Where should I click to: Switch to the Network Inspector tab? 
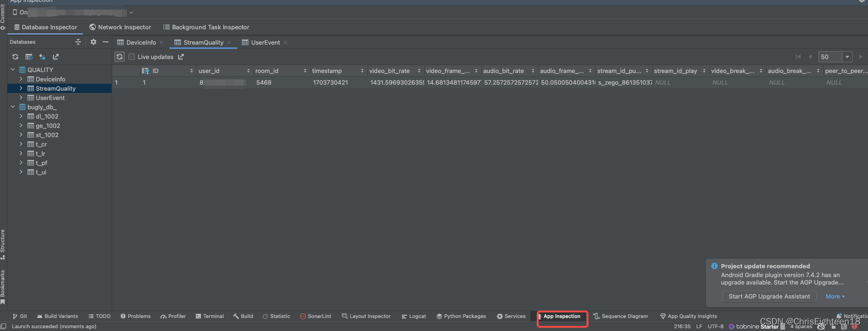120,27
